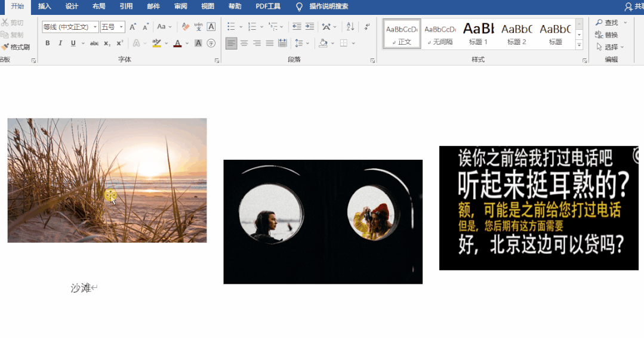Click the sort (A-Z) icon
This screenshot has width=644, height=338.
pyautogui.click(x=350, y=27)
